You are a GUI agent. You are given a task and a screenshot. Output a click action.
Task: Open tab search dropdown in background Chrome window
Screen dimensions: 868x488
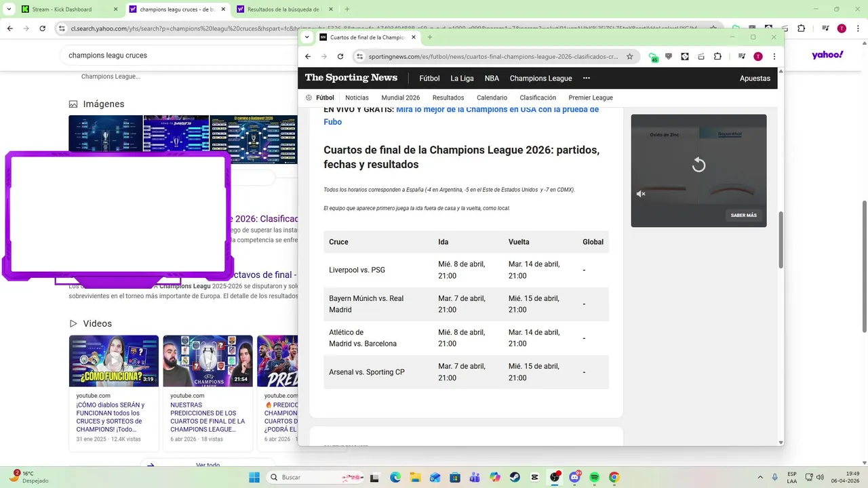pyautogui.click(x=8, y=9)
